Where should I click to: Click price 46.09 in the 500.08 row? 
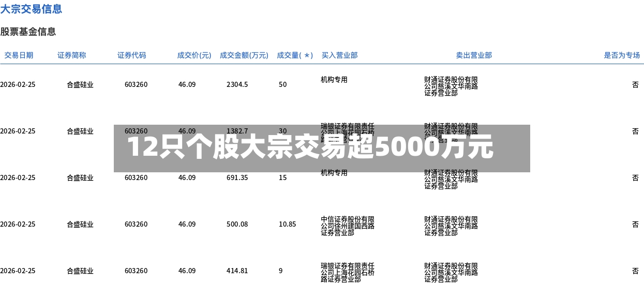(x=187, y=224)
